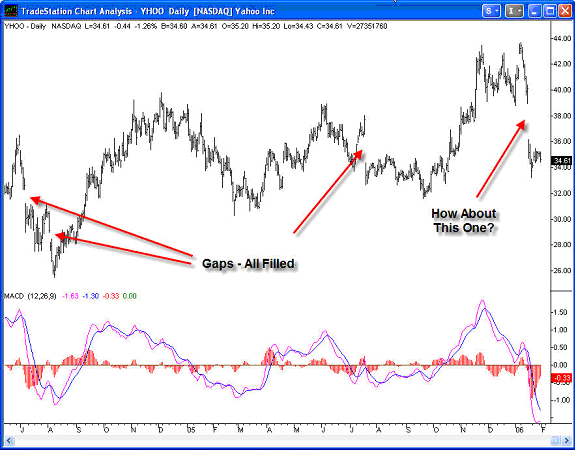Click the red -0.33 MACD value marker
Image resolution: width=575 pixels, height=450 pixels.
click(x=562, y=378)
